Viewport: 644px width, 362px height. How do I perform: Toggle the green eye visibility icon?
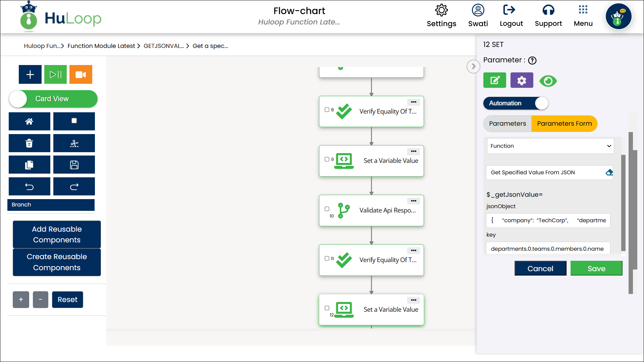coord(548,81)
